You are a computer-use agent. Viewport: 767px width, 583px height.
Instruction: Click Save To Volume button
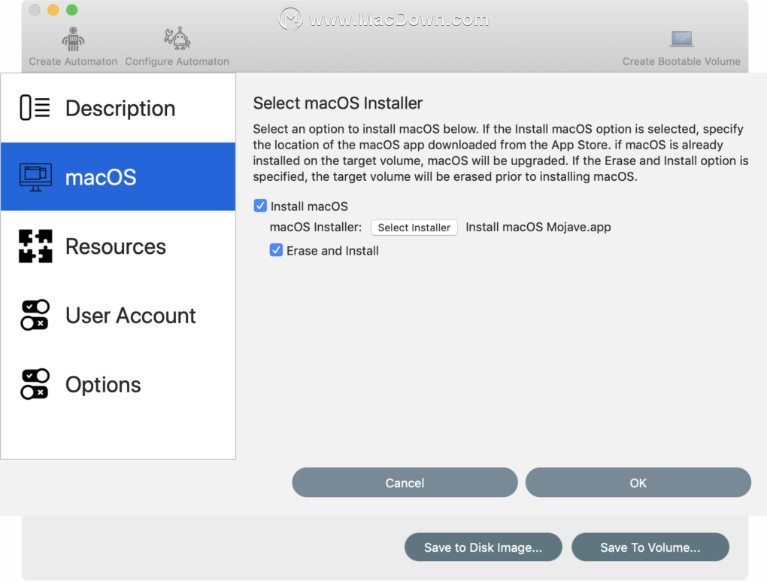pyautogui.click(x=650, y=547)
